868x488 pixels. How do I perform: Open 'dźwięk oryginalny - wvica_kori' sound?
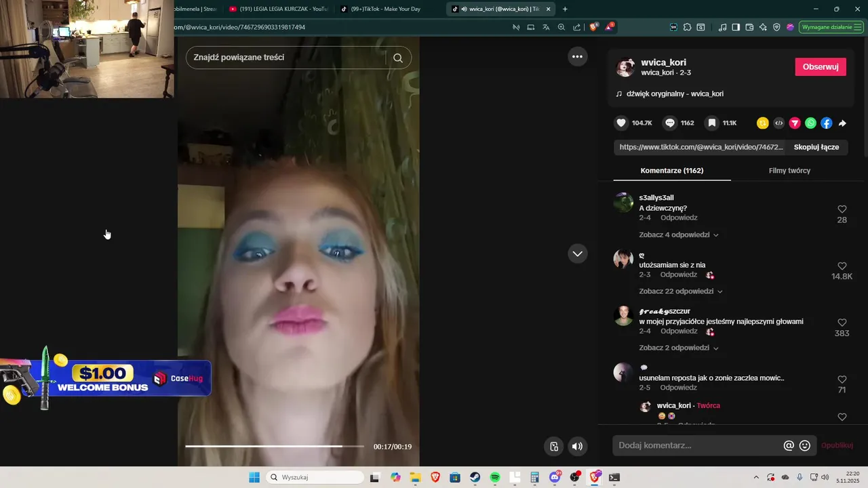pyautogui.click(x=675, y=94)
